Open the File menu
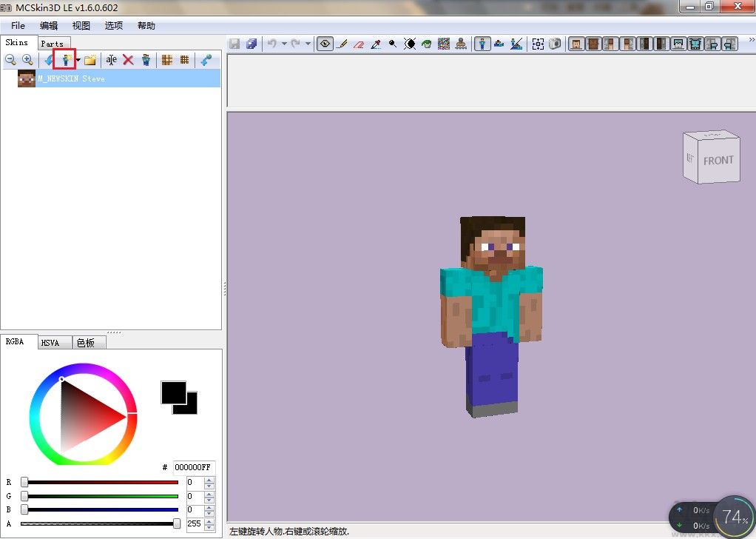The height and width of the screenshot is (539, 756). pyautogui.click(x=18, y=25)
